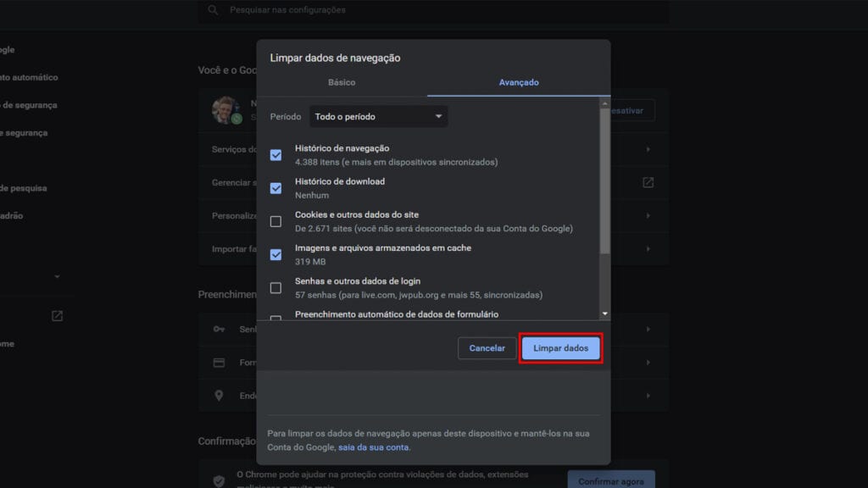Click the 'De 2.671 sites' cookies description
Viewport: 868px width, 488px height.
pos(434,229)
